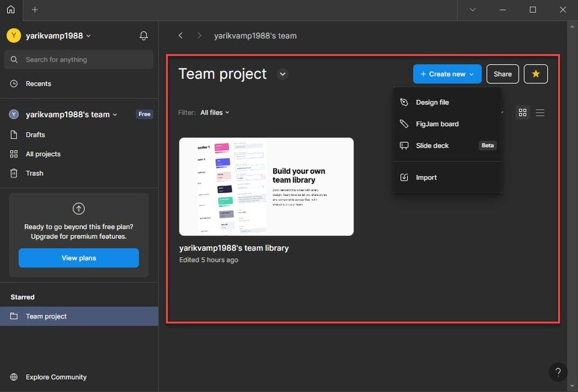The height and width of the screenshot is (392, 578).
Task: Expand the yarikvamp1988 account menu
Action: tap(88, 36)
